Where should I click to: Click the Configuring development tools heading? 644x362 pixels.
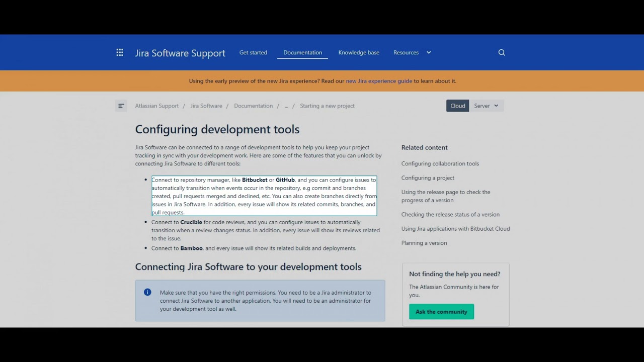click(x=217, y=129)
